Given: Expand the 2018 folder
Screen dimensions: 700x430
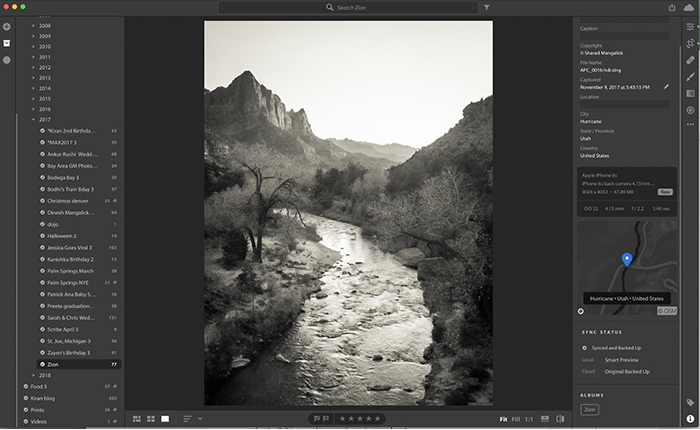Looking at the screenshot, I should [x=33, y=376].
